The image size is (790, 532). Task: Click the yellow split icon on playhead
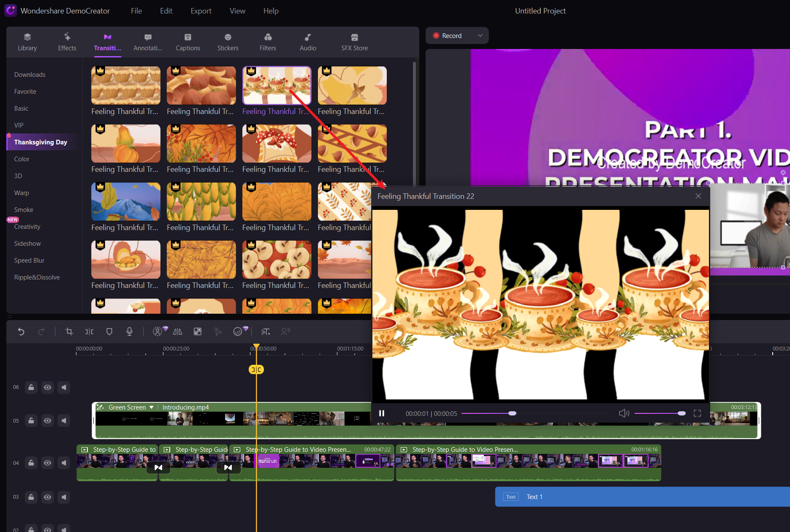coord(256,369)
